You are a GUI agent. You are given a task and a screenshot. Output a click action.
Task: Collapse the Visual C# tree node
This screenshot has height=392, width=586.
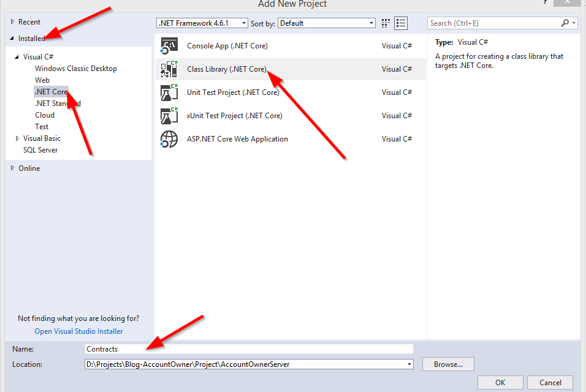18,57
